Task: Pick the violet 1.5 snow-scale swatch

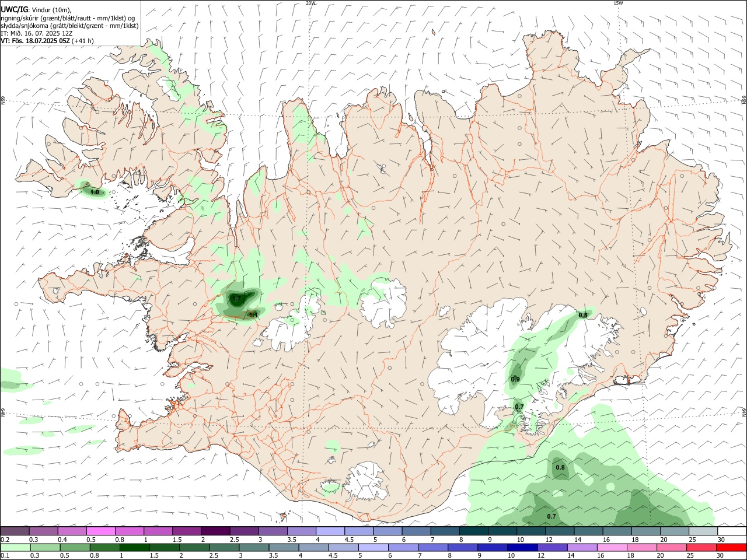Action: pos(187,531)
